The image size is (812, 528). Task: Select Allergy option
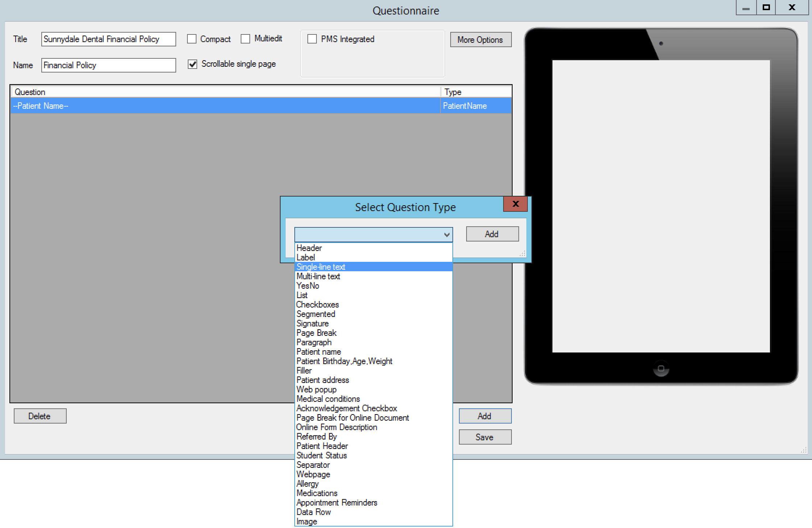374,484
